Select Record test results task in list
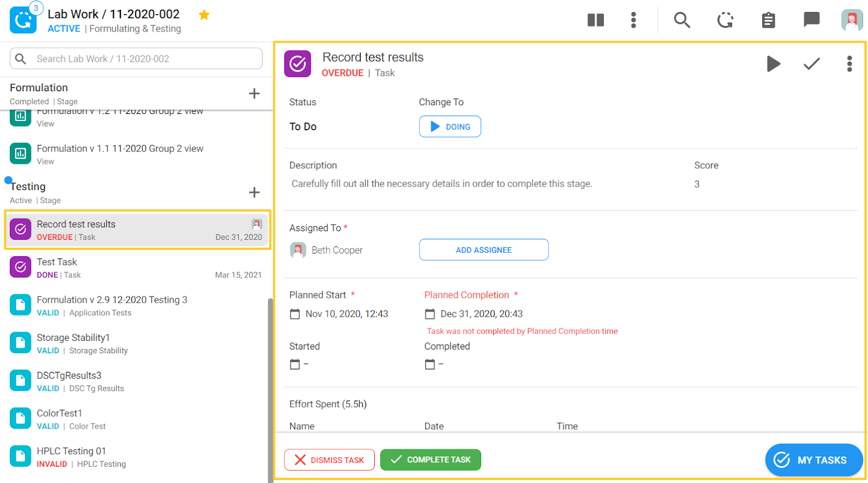 [138, 230]
